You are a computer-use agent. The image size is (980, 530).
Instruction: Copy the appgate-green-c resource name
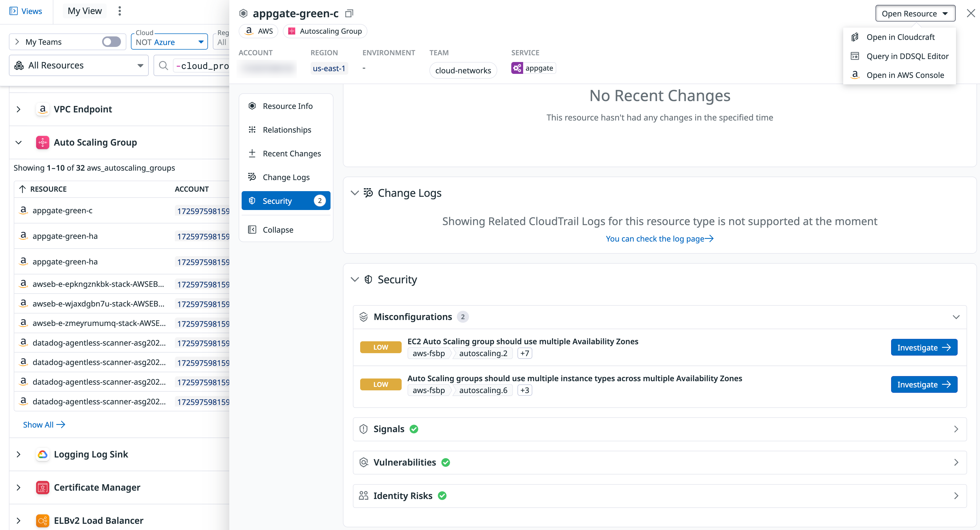pyautogui.click(x=349, y=14)
